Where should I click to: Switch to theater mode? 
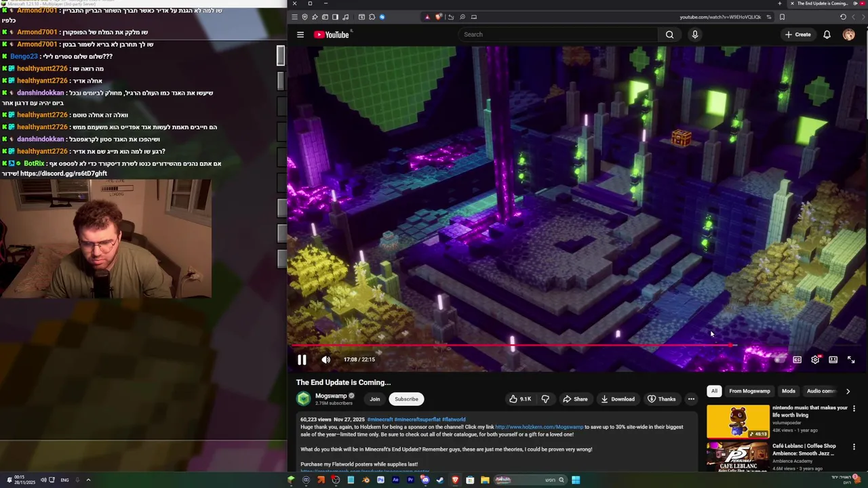[x=833, y=360]
